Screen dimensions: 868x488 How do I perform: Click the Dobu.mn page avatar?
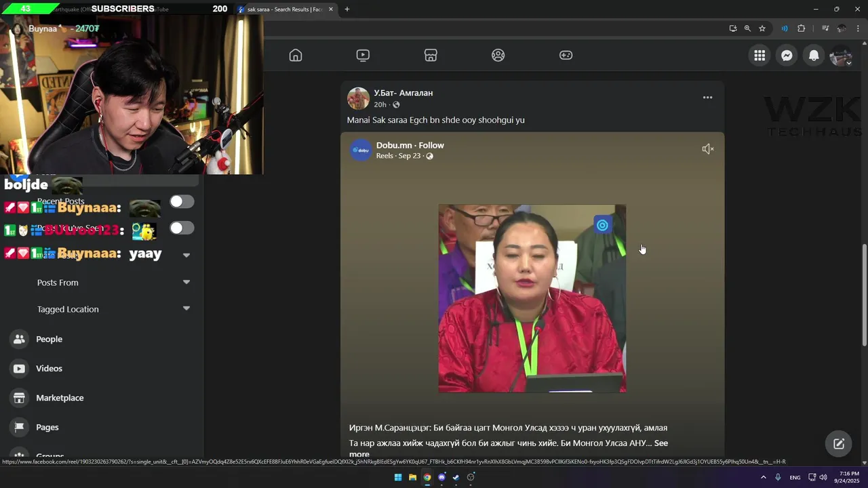pyautogui.click(x=361, y=150)
